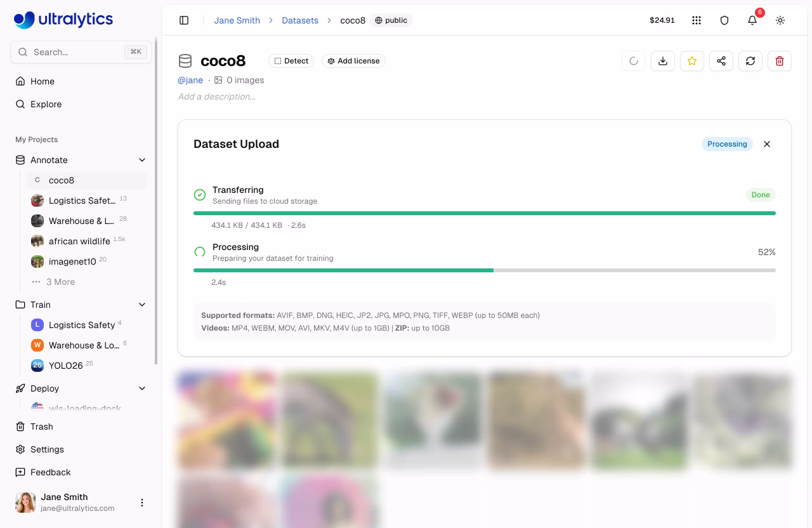Collapse the Train section chevron
This screenshot has height=528, width=812.
click(x=142, y=305)
